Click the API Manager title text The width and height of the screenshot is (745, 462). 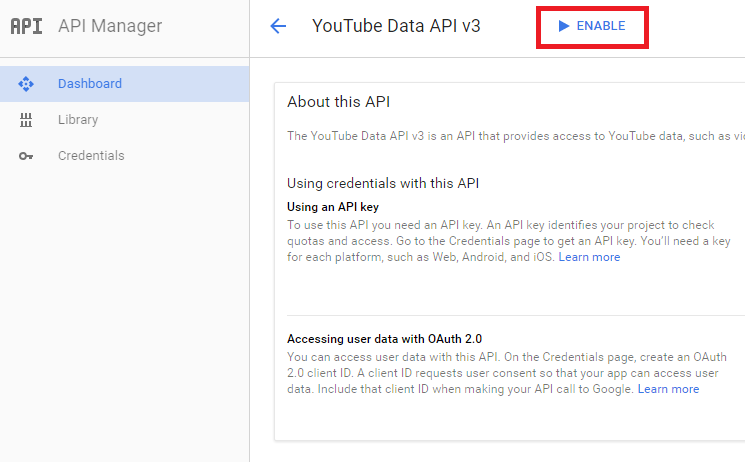[110, 26]
